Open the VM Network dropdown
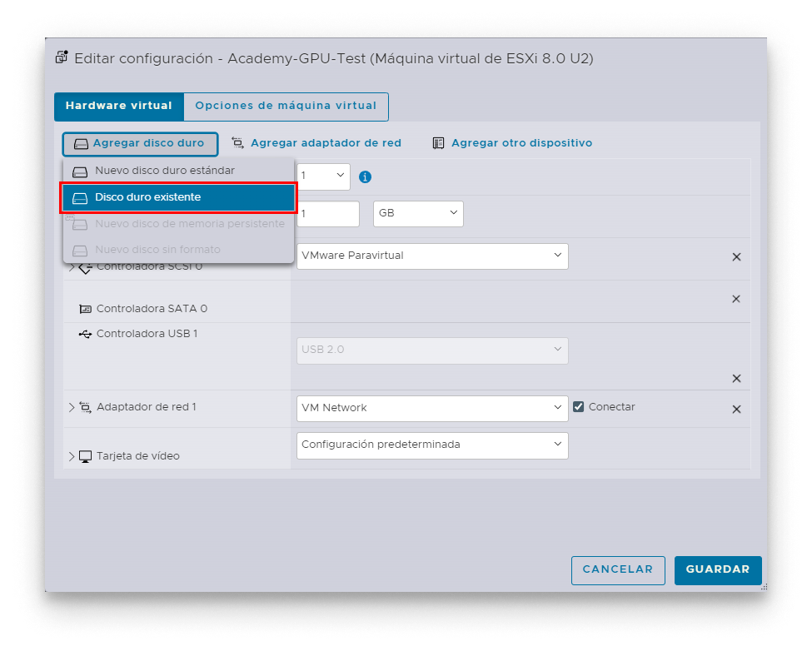The image size is (812, 646). coord(432,408)
